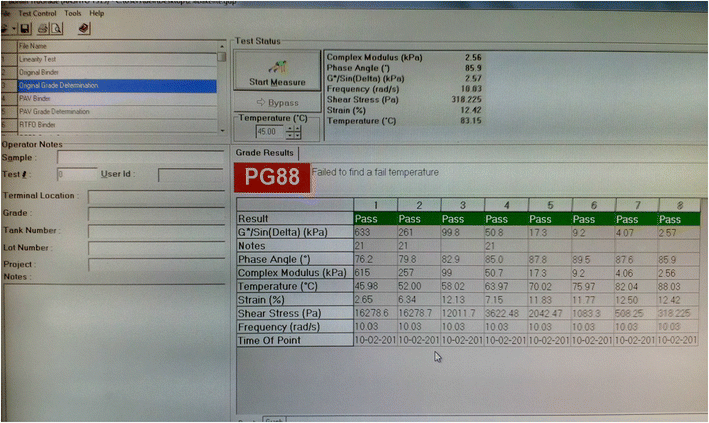
Task: Click the Start Measure button
Action: tap(277, 71)
